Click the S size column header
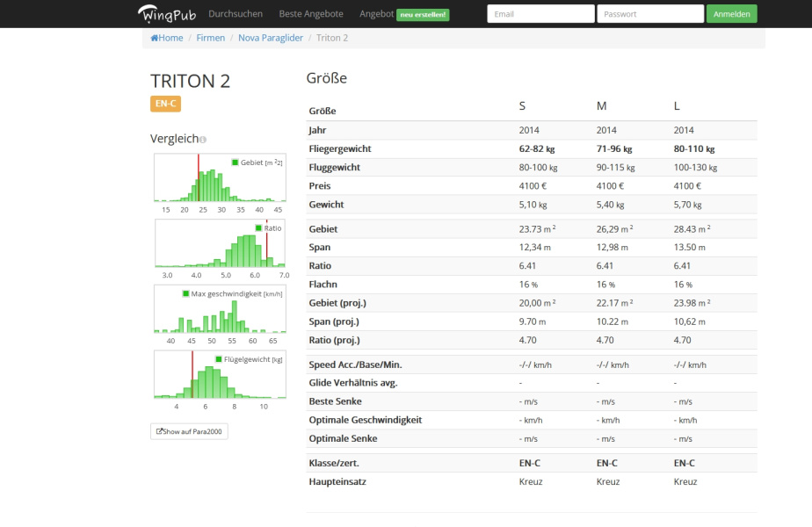The width and height of the screenshot is (812, 527). (x=522, y=106)
